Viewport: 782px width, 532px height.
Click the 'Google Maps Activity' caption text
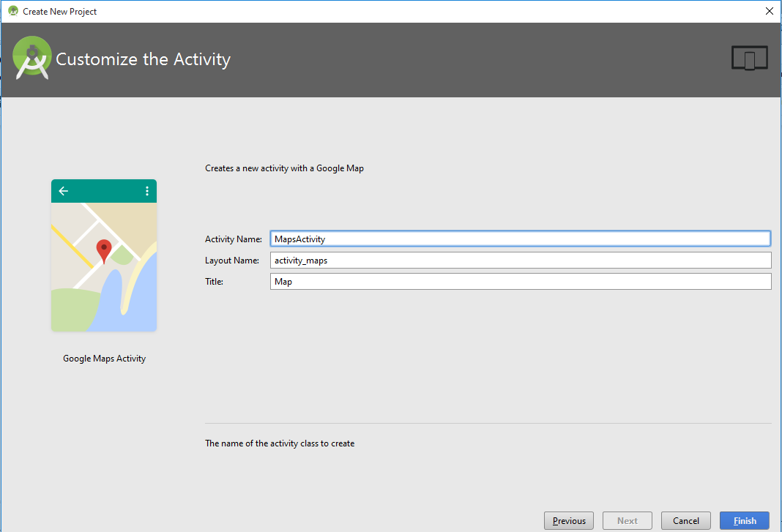(104, 359)
